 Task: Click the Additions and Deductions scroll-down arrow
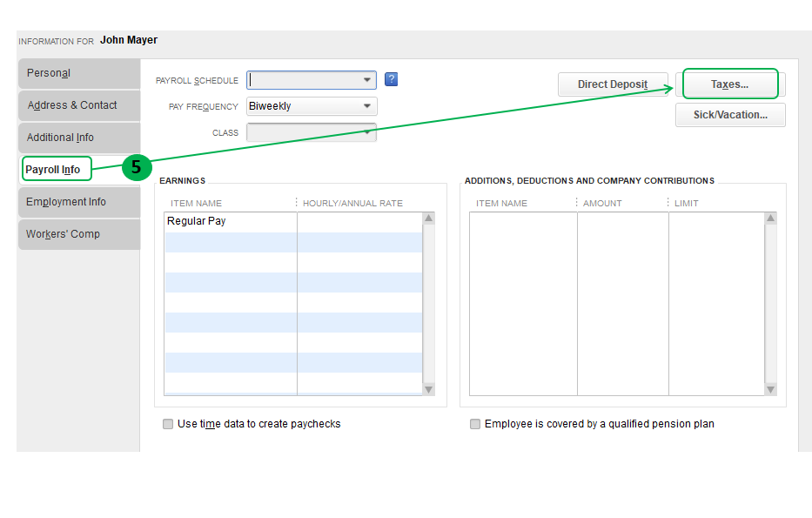click(770, 389)
